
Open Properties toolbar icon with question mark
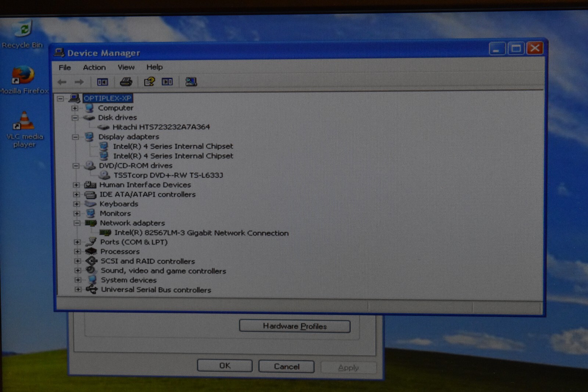(149, 82)
